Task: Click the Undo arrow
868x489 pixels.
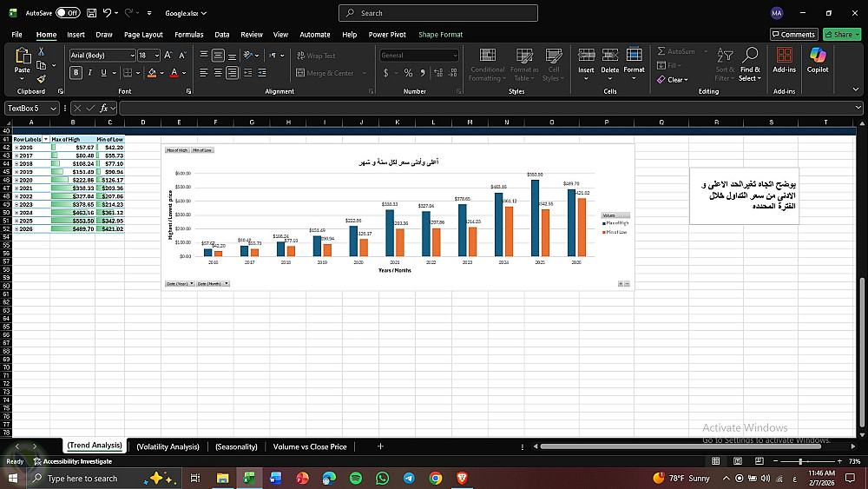Action: (x=108, y=13)
